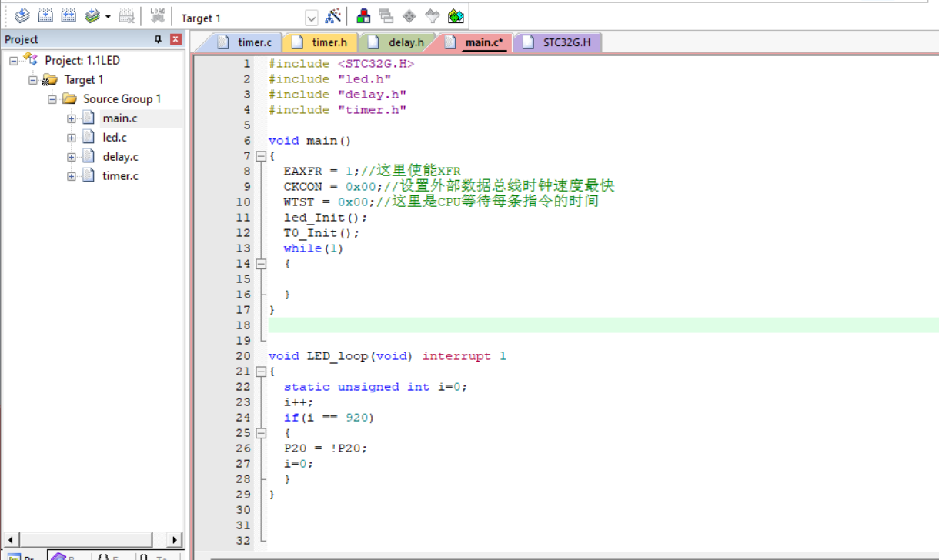
Task: Collapse the main() code block at line 7
Action: pos(261,156)
